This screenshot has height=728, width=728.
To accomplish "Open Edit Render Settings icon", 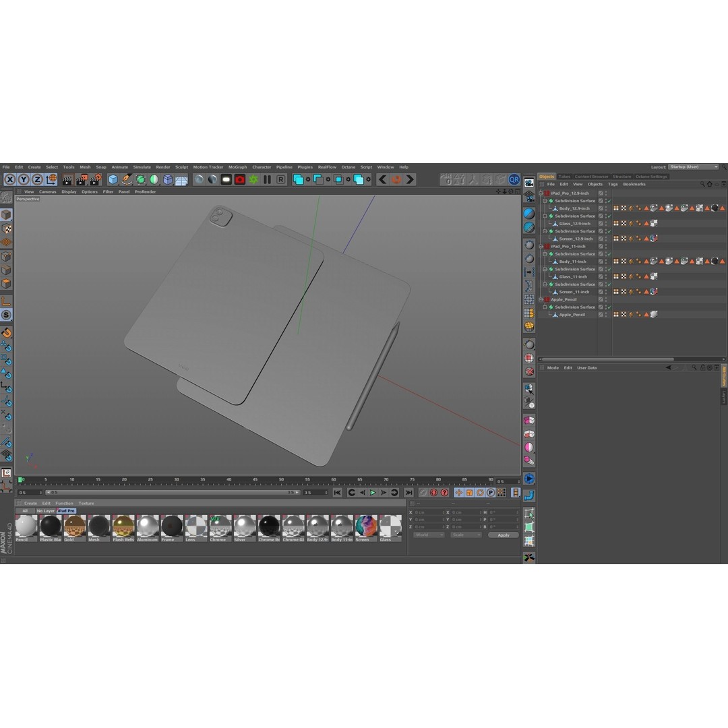I will coord(95,180).
